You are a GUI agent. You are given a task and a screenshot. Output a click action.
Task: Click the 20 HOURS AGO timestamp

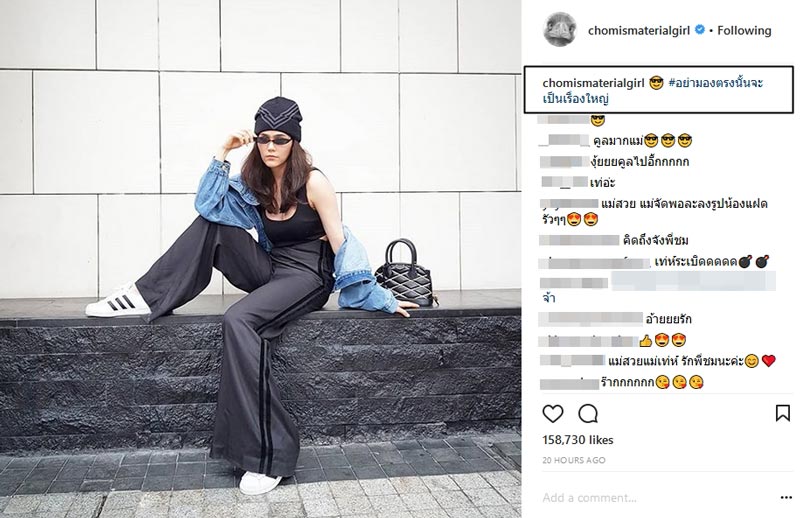pyautogui.click(x=573, y=460)
